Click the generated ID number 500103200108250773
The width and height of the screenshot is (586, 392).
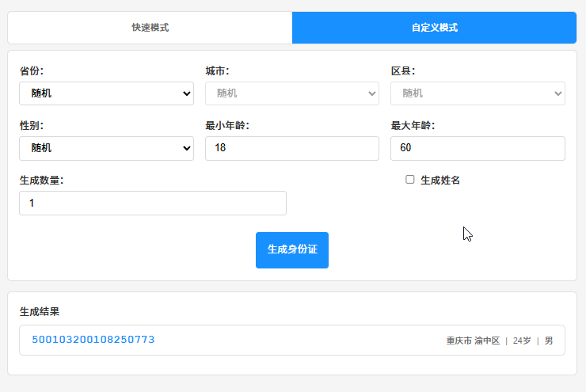tap(93, 340)
